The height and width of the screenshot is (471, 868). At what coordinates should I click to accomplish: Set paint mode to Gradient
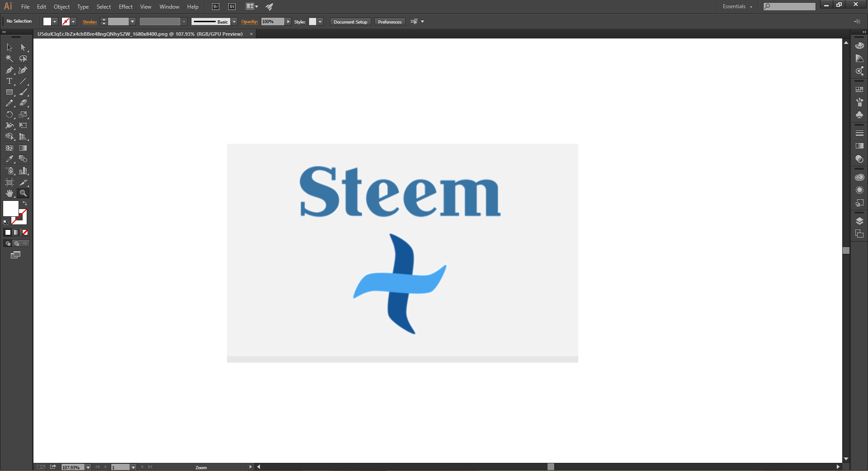(16, 233)
